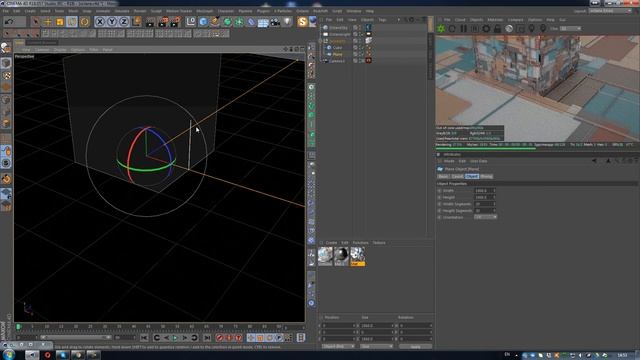The width and height of the screenshot is (640, 360).
Task: Toggle the X axis lock
Action: click(x=100, y=21)
